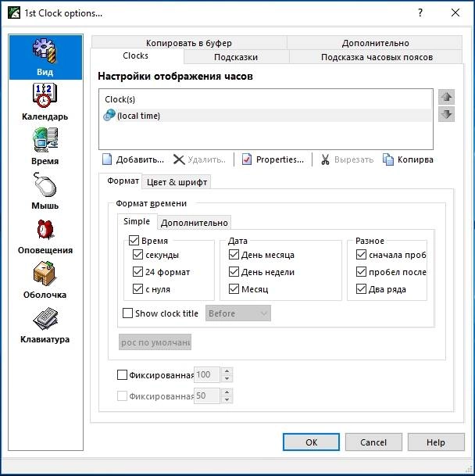Toggle the Время checkbox
Image resolution: width=475 pixels, height=476 pixels.
coord(134,241)
